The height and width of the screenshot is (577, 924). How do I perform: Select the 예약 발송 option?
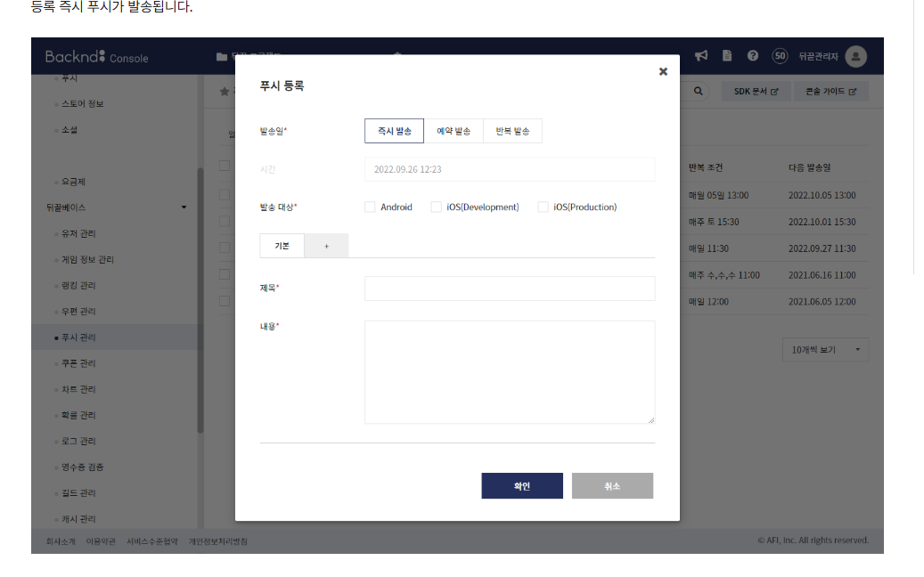pos(454,131)
